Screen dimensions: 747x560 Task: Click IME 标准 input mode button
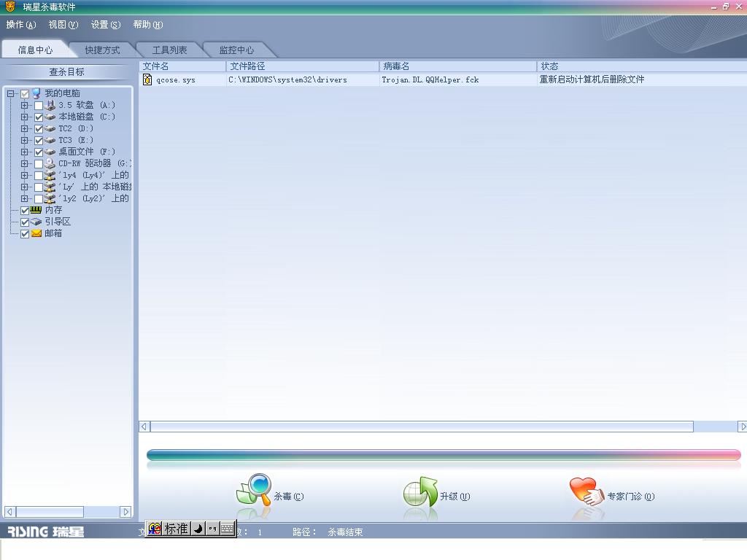pyautogui.click(x=177, y=529)
